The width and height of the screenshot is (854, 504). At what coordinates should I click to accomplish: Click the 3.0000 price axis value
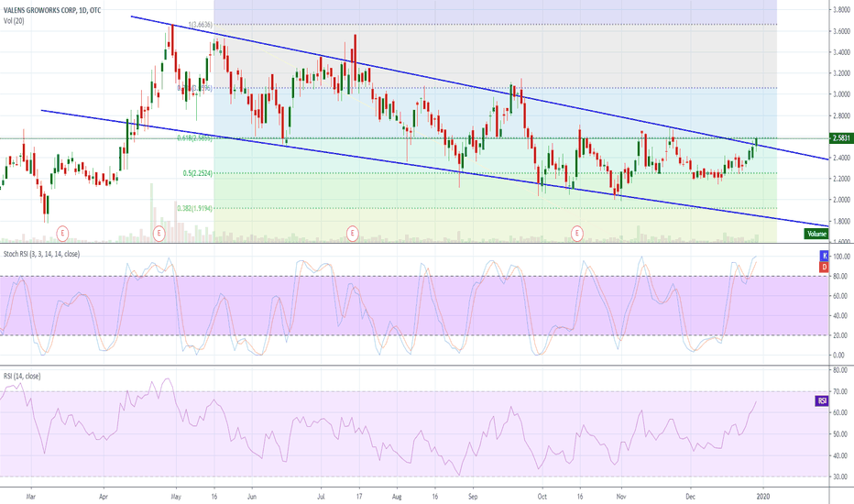click(841, 94)
